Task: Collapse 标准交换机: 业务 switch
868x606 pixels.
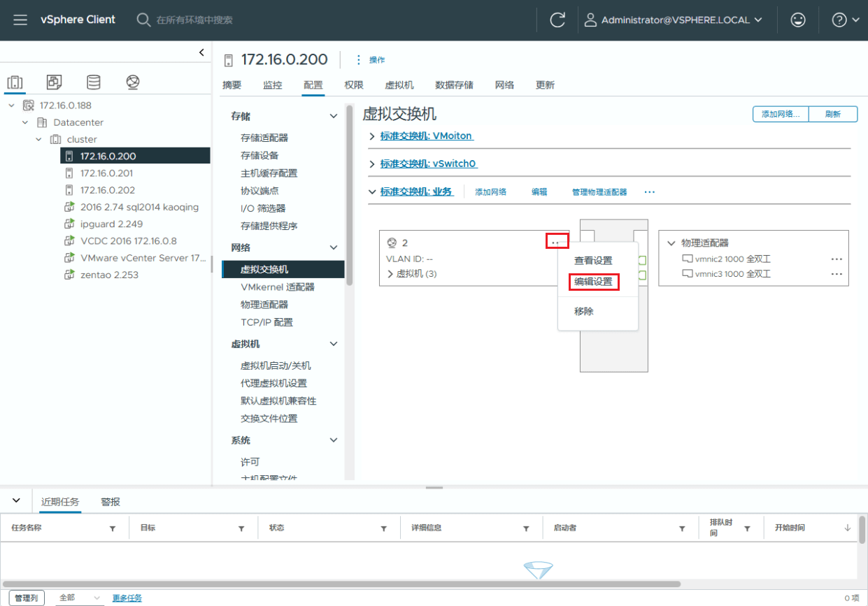Action: [372, 192]
